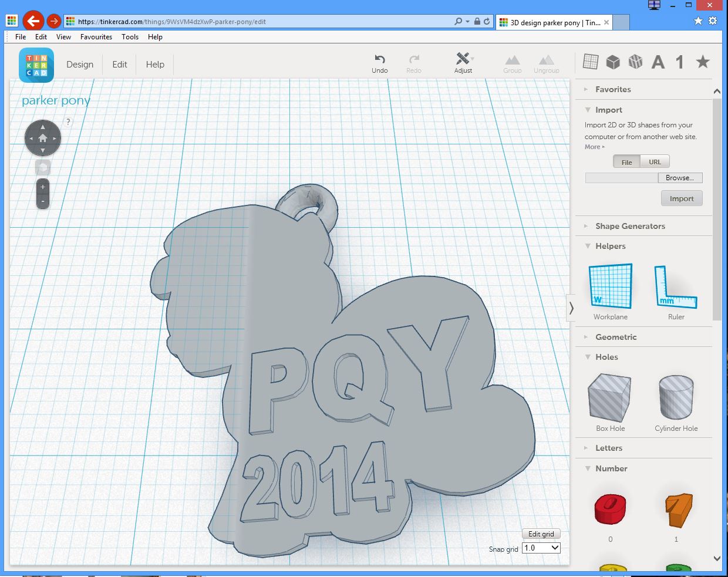Rotate view right with the wheel's right arrow
Screen dimensions: 728x577
(55, 139)
